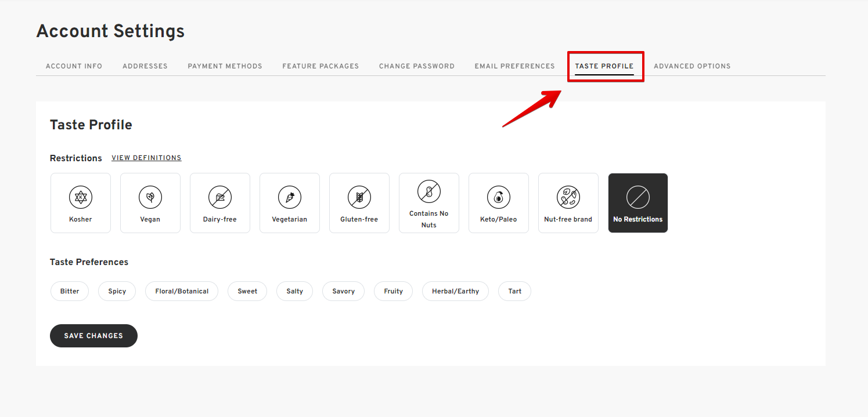
Task: Switch to Email Preferences tab
Action: coord(515,66)
